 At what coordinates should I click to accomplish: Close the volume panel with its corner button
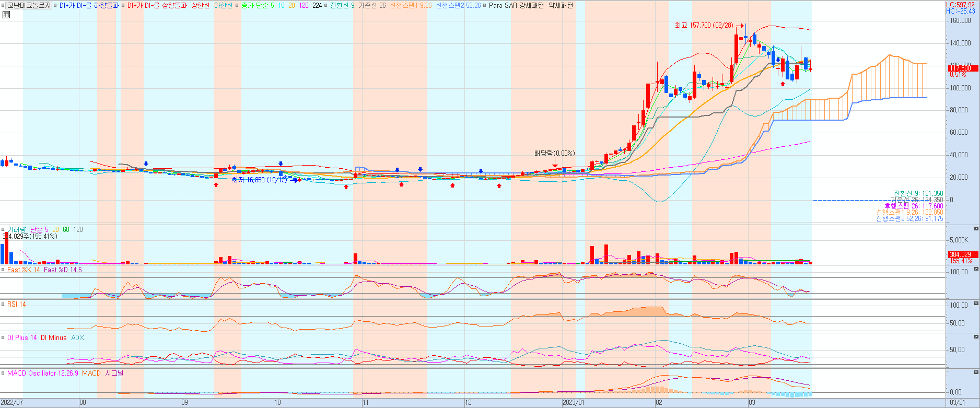tap(976, 229)
